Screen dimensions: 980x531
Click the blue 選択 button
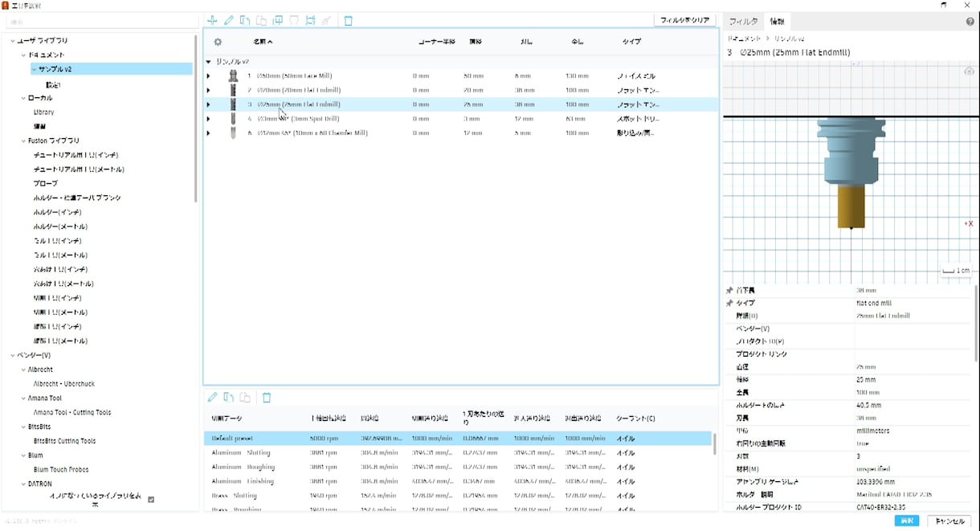point(907,521)
